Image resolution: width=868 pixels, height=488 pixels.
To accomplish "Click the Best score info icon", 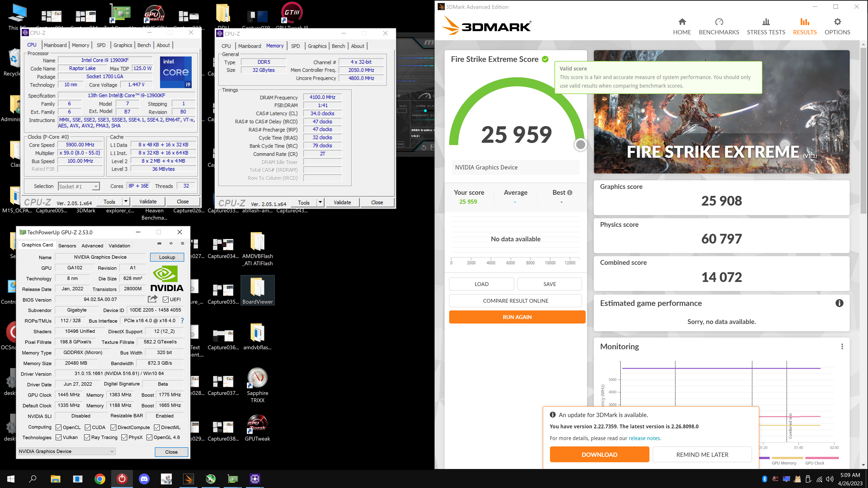I will (569, 193).
